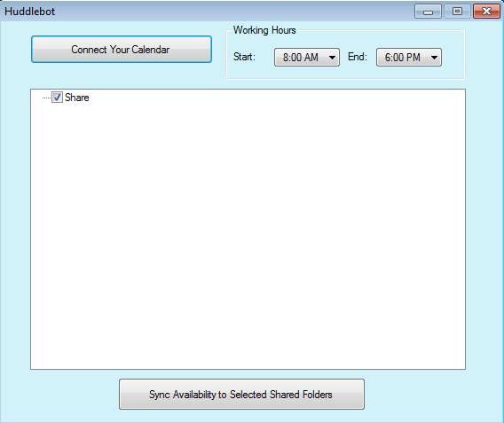Screen dimensions: 504x423
Task: Click the Working Hours group label
Action: click(264, 30)
